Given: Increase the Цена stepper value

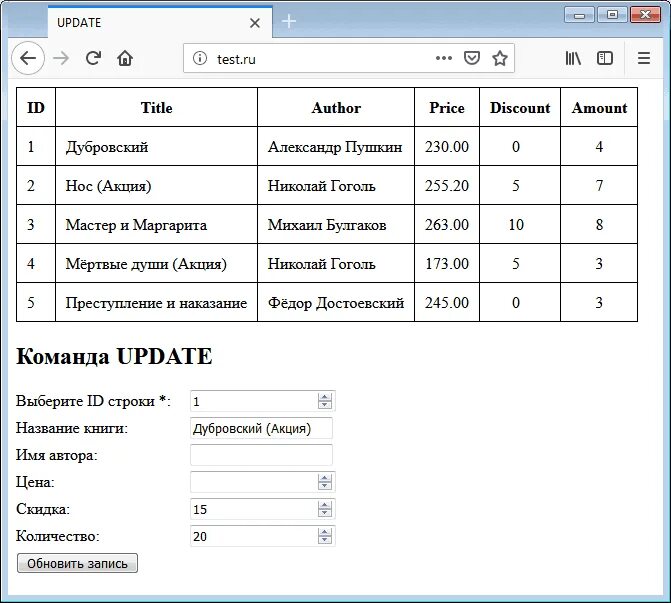Looking at the screenshot, I should pos(325,478).
